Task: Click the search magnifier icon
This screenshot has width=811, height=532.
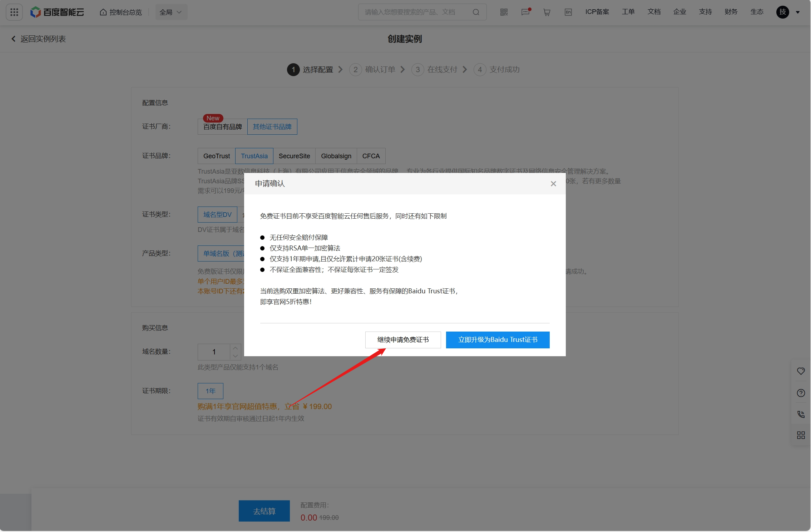Action: click(x=476, y=12)
